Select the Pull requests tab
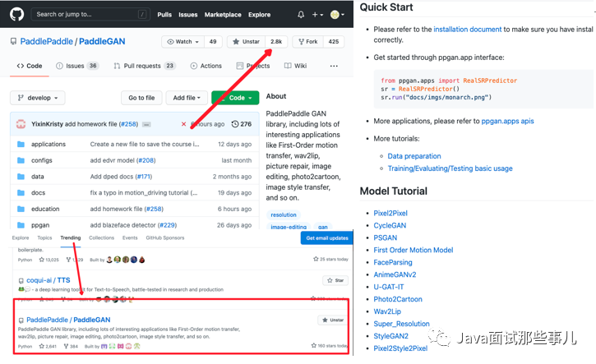The image size is (596, 364). 144,66
